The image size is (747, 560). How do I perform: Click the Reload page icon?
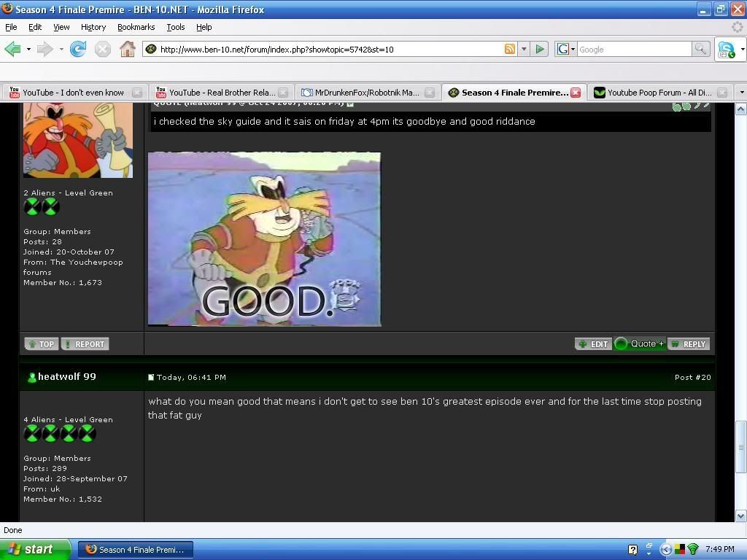[x=78, y=49]
